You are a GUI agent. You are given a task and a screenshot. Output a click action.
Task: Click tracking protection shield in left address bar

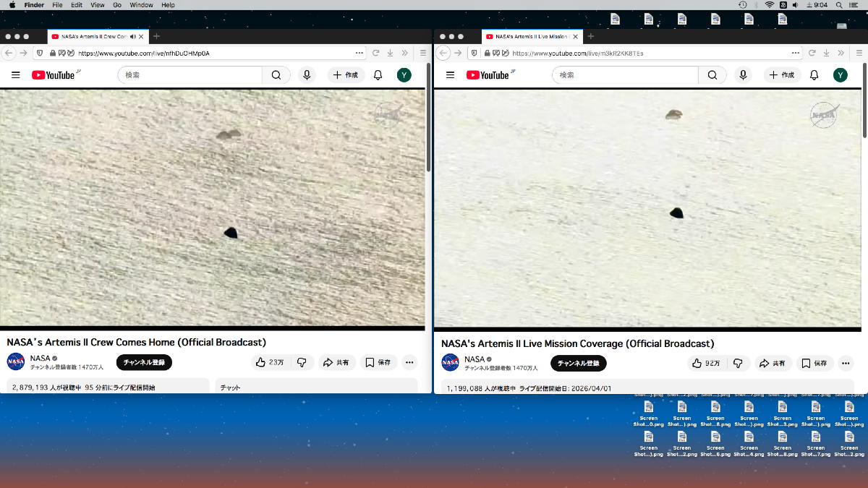[39, 53]
